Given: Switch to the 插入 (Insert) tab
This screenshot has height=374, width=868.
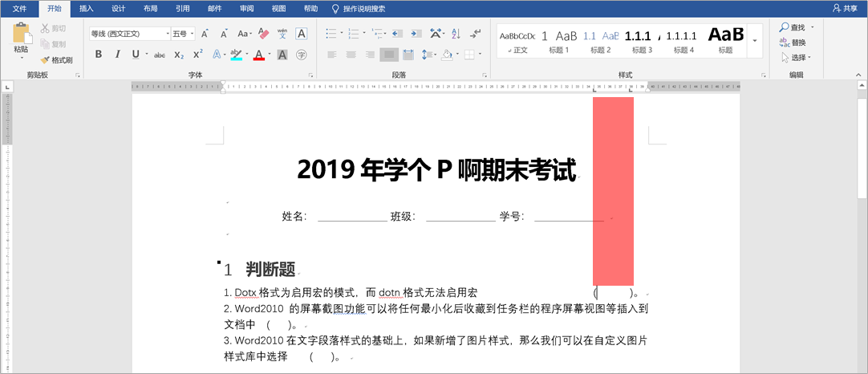Looking at the screenshot, I should pos(87,8).
